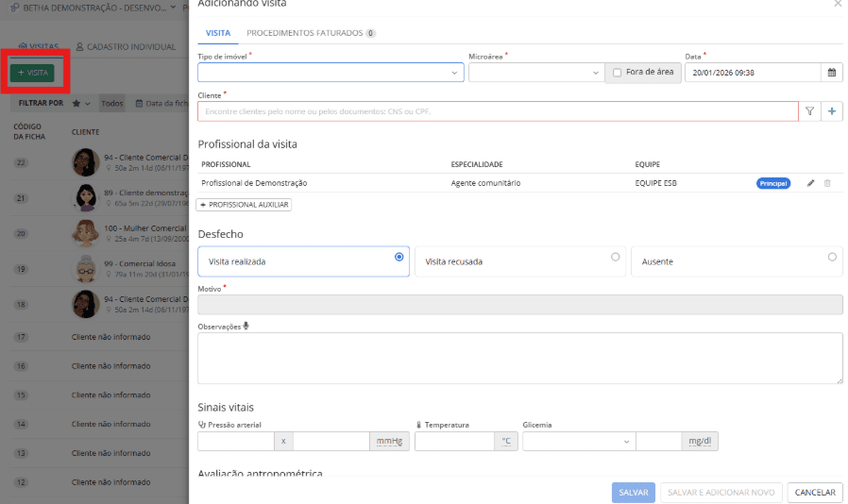Image resolution: width=848 pixels, height=504 pixels.
Task: Select Visita recusada outcome
Action: (x=616, y=257)
